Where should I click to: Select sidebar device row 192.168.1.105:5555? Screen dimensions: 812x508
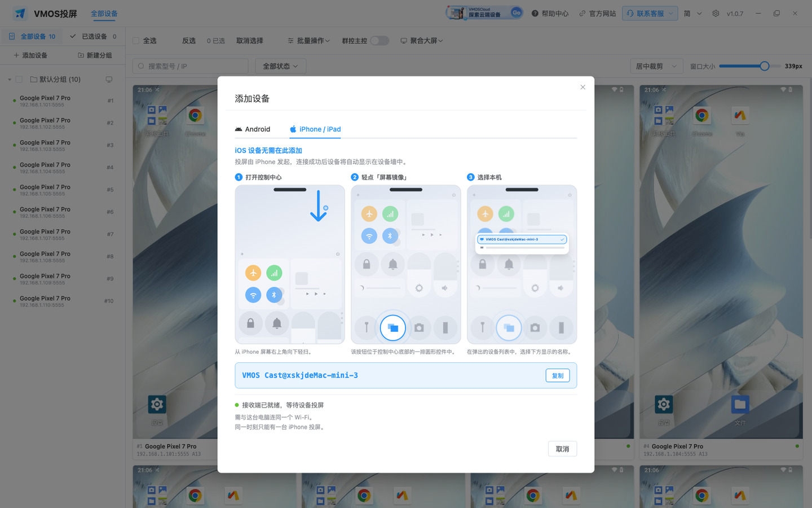pyautogui.click(x=63, y=190)
